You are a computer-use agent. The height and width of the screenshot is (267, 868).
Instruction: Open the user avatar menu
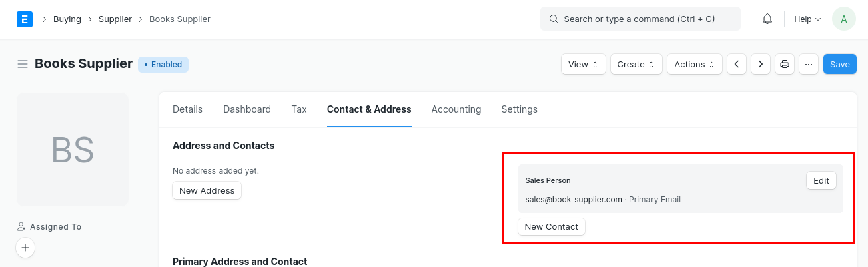click(x=843, y=19)
